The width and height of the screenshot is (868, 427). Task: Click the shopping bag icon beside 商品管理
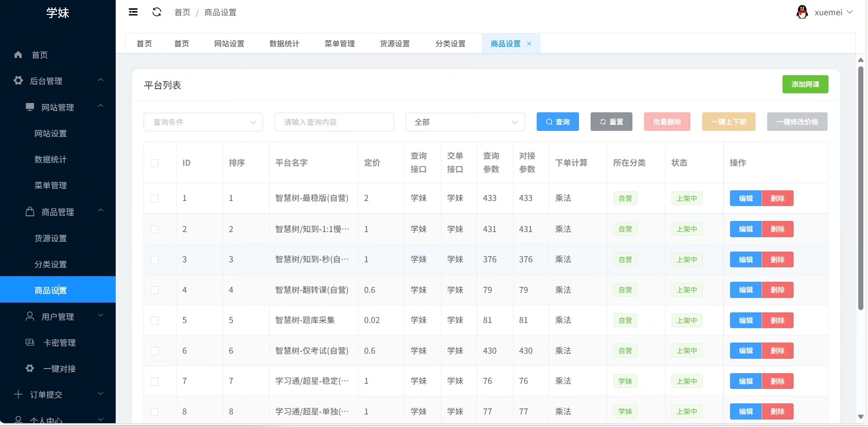coord(30,212)
